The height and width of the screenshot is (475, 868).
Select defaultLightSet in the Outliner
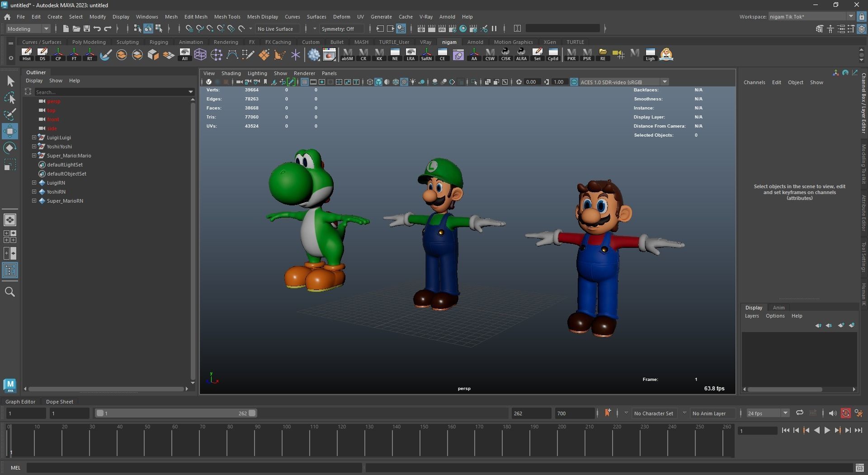point(65,165)
